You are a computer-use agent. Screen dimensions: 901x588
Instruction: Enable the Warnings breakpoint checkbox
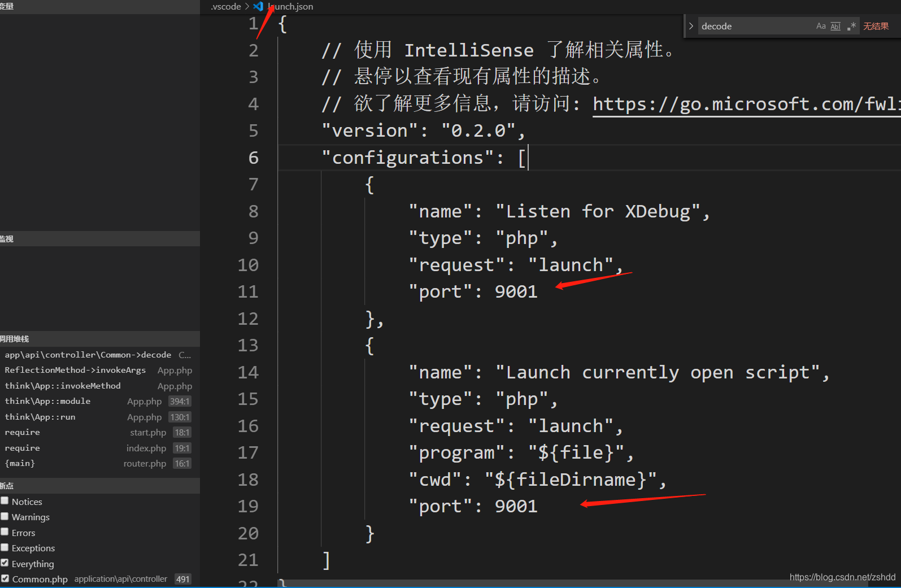pos(5,516)
